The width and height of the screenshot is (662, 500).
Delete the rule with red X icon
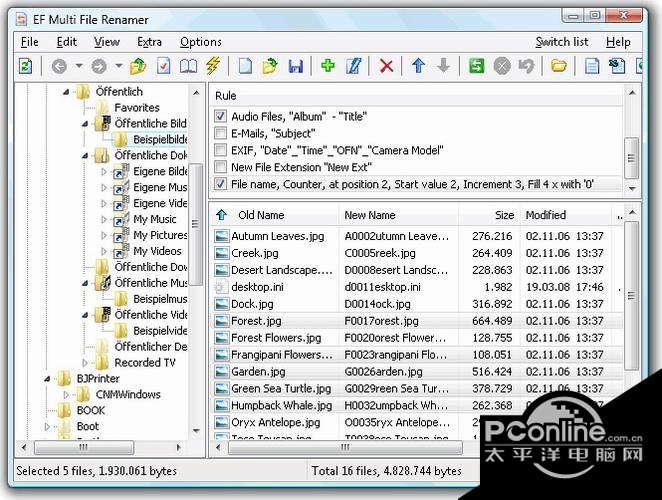[386, 66]
